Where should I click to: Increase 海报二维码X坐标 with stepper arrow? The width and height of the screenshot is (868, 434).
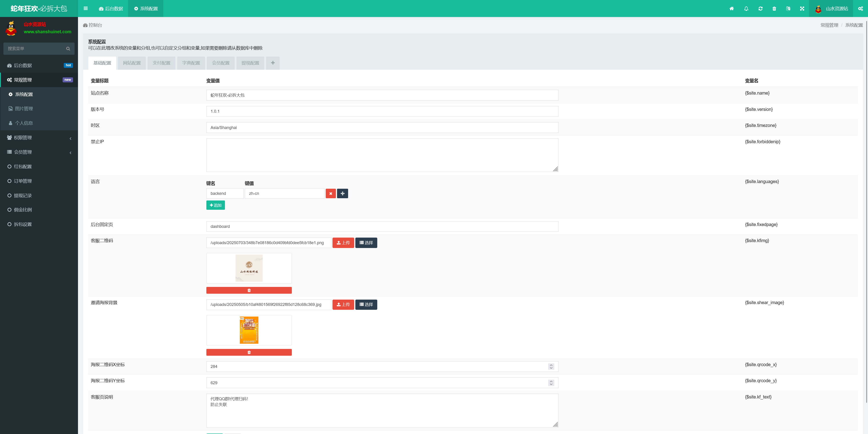pos(551,365)
